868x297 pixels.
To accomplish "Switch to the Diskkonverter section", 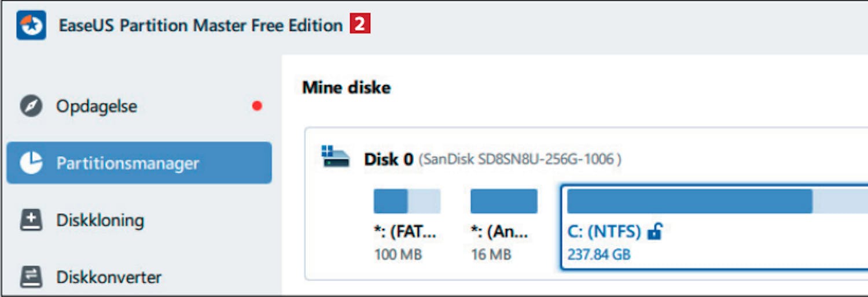I will (x=109, y=277).
